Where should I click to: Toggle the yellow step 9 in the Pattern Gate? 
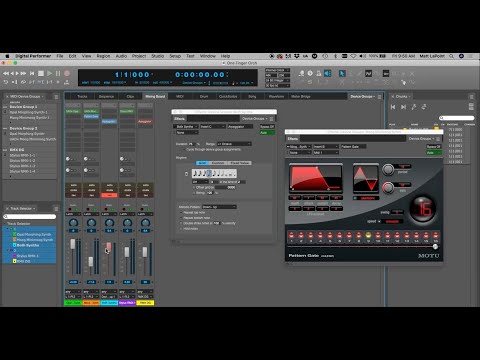368,236
